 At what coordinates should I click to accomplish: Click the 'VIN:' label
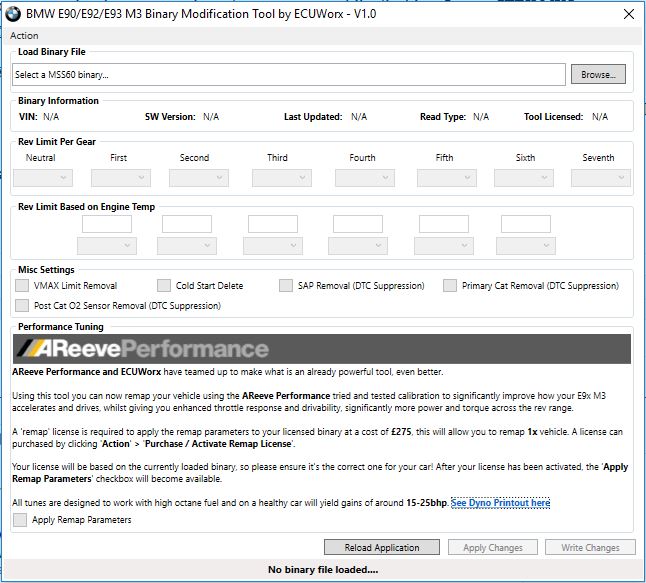click(28, 117)
